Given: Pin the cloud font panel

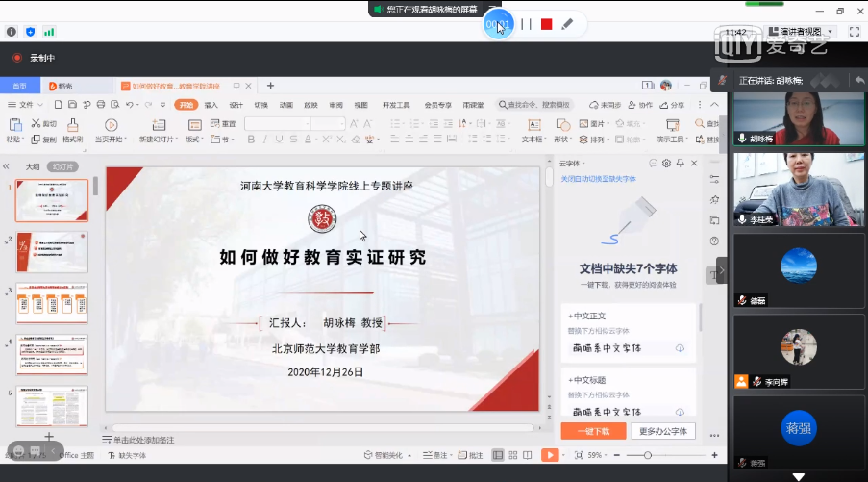Looking at the screenshot, I should pyautogui.click(x=681, y=163).
